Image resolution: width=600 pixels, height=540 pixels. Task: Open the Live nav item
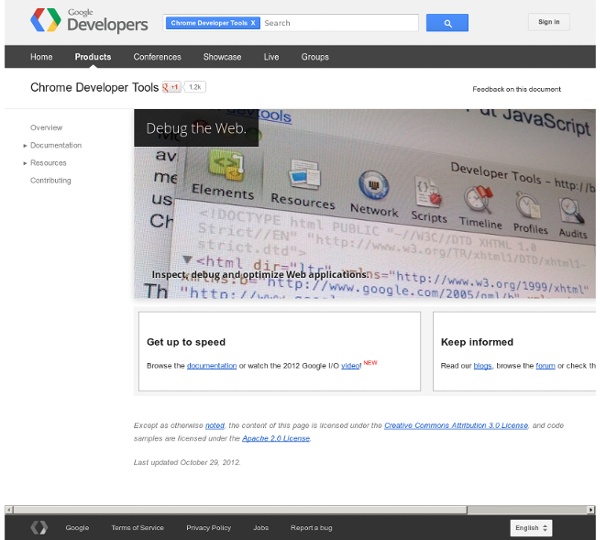(271, 57)
